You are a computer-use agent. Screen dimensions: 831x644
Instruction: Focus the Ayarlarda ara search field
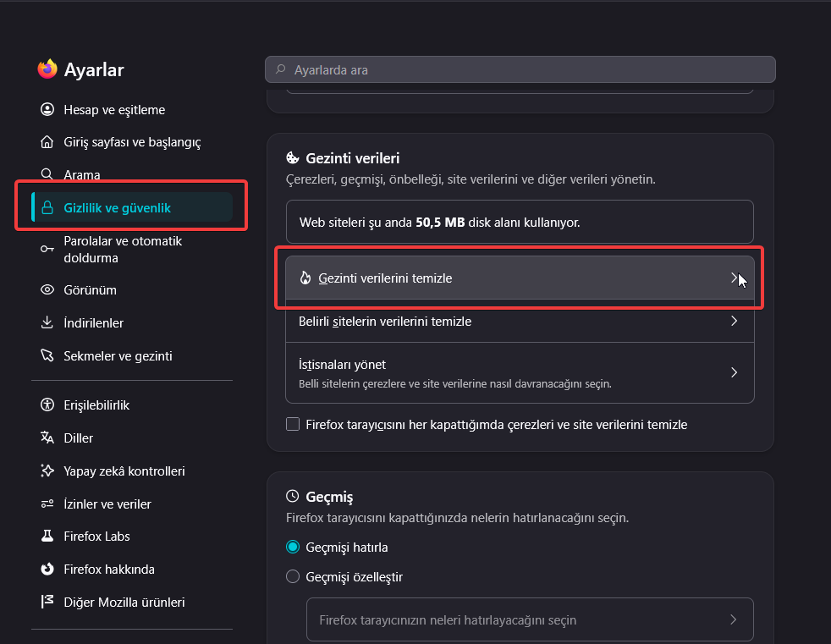[520, 69]
